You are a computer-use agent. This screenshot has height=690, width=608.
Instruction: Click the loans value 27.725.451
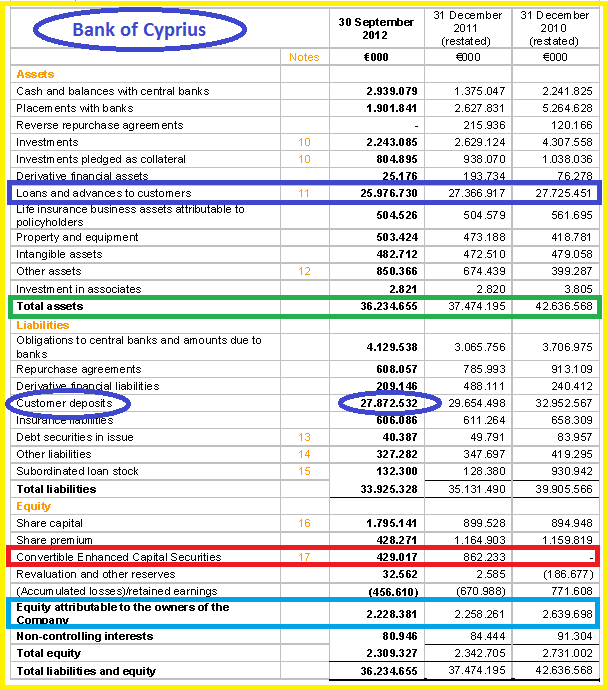pos(564,193)
